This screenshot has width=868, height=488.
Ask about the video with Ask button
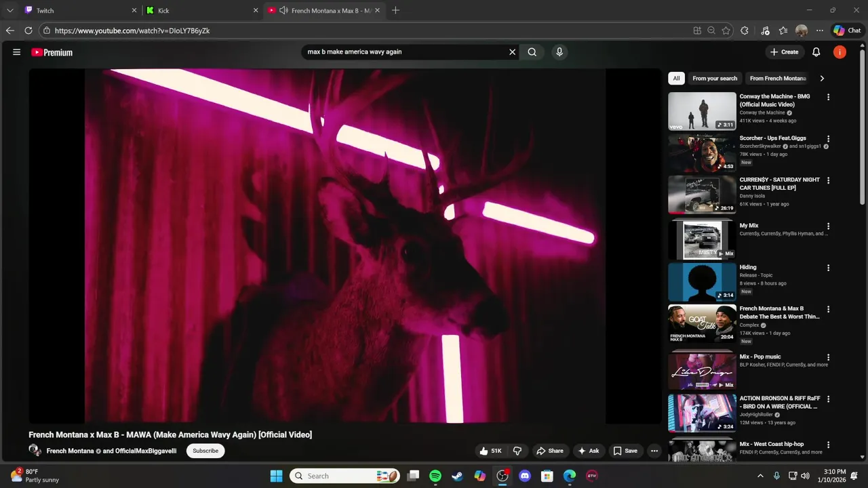(x=588, y=451)
